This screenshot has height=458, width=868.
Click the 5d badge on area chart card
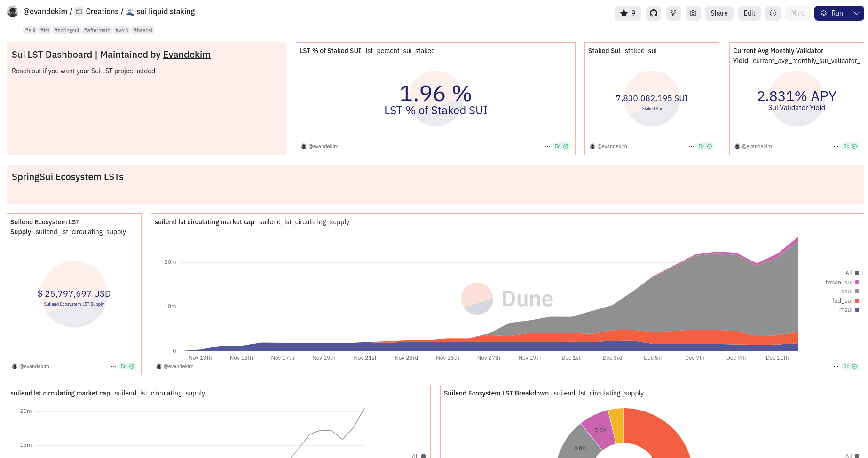point(850,366)
